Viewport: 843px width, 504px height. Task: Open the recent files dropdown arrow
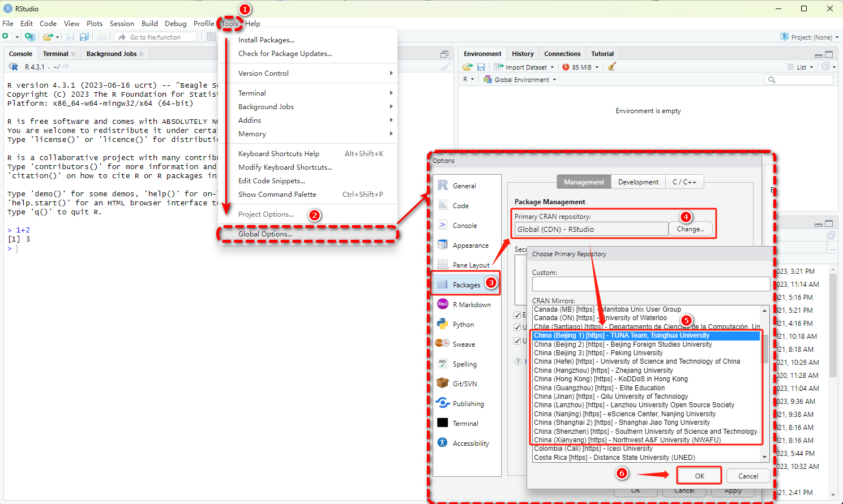pos(57,37)
